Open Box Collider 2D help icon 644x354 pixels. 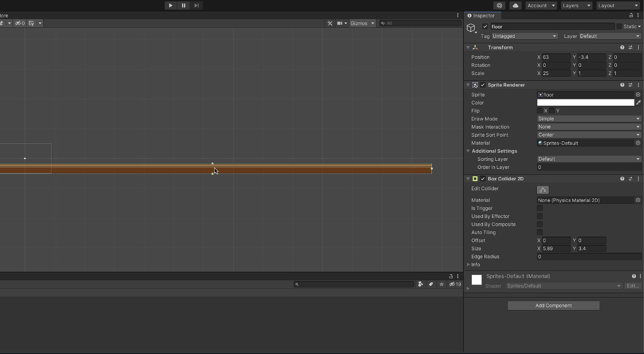pos(622,179)
